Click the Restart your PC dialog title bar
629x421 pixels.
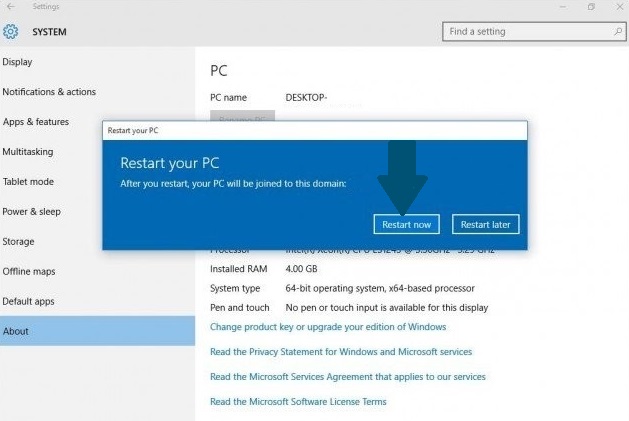click(315, 131)
